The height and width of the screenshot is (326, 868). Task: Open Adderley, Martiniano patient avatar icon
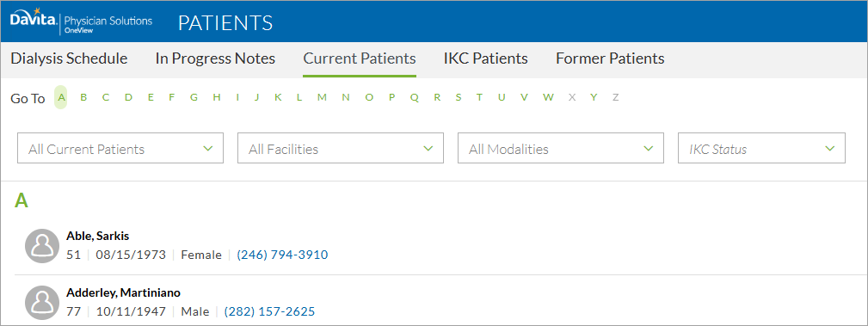(x=42, y=303)
